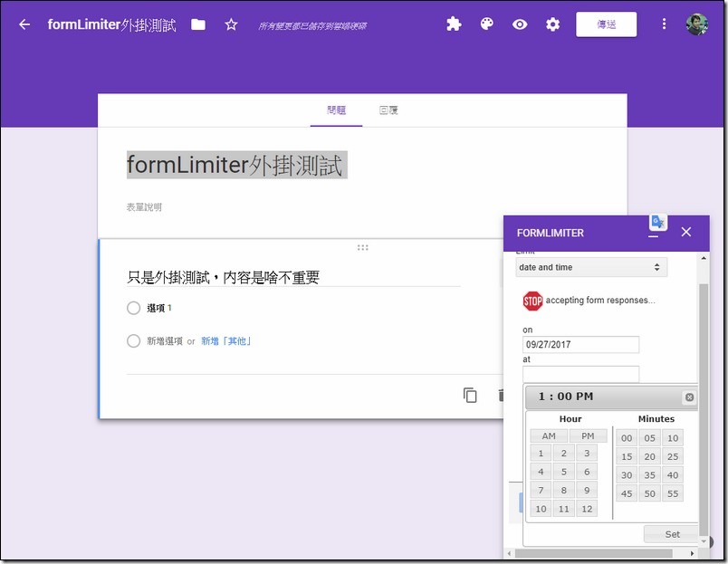
Task: Open the user profile avatar
Action: [x=697, y=24]
